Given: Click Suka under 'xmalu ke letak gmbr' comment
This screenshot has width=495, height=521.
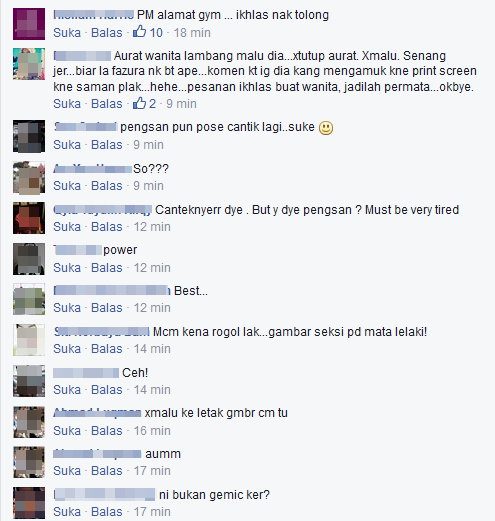Looking at the screenshot, I should [x=67, y=431].
